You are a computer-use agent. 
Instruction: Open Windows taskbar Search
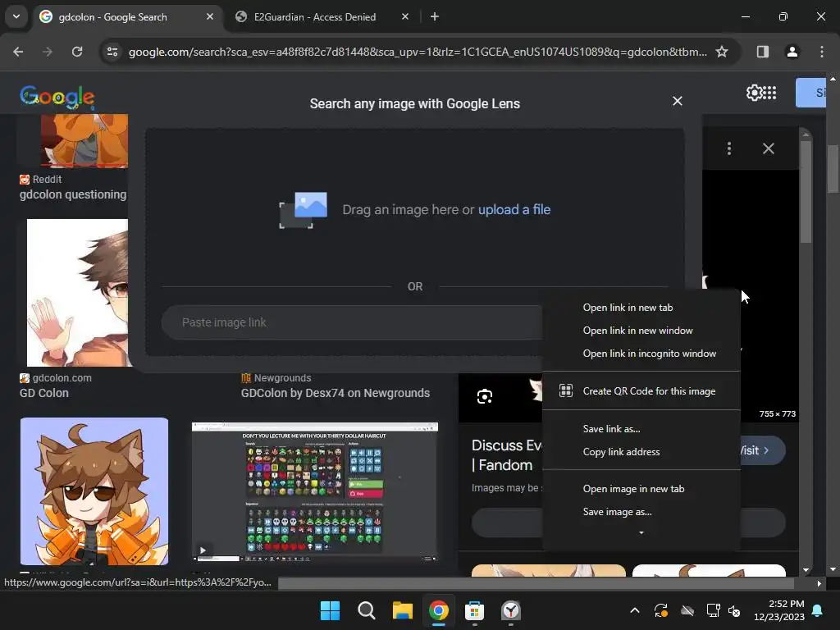tap(367, 610)
